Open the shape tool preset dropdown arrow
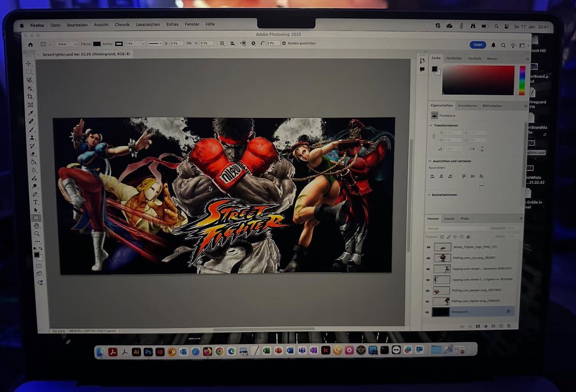Screen dimensions: 576x392 pos(50,44)
